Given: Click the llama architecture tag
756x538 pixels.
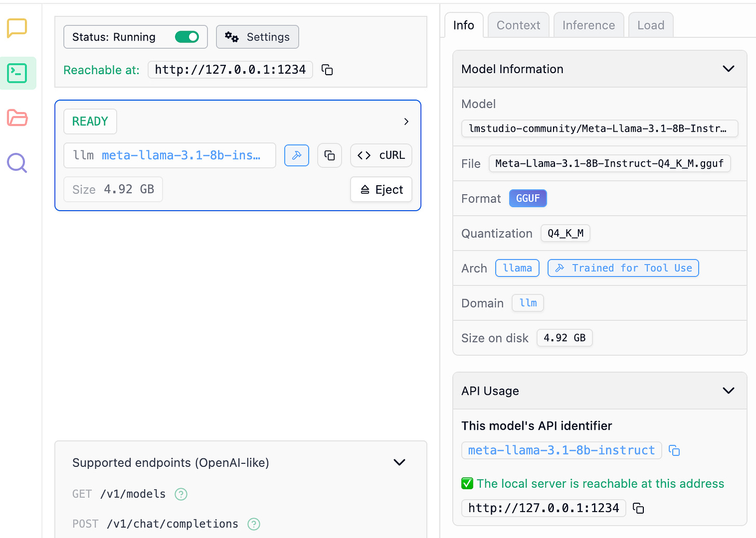Looking at the screenshot, I should 518,268.
